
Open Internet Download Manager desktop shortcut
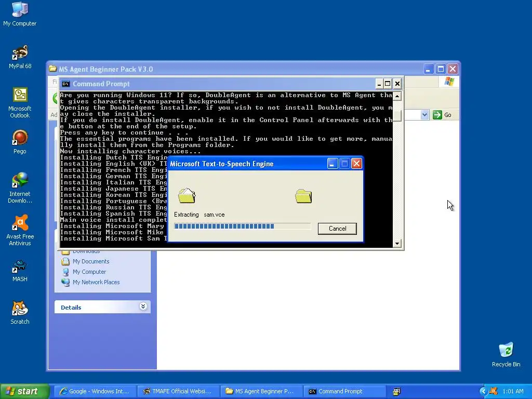(20, 188)
